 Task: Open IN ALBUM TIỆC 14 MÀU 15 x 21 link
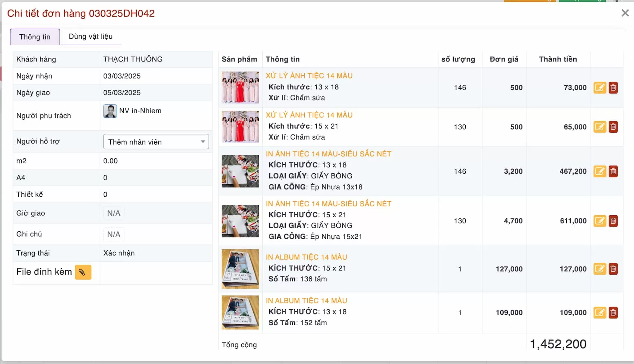306,257
